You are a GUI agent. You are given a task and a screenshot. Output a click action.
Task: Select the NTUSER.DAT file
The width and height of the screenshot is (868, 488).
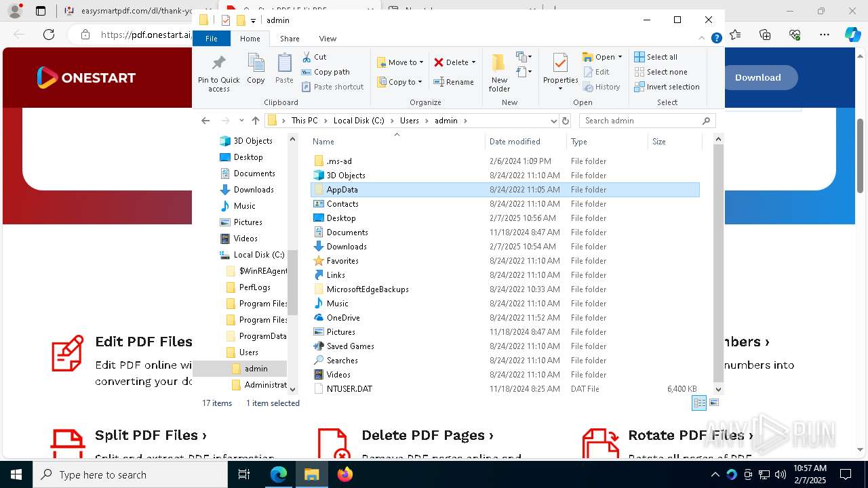coord(505,389)
